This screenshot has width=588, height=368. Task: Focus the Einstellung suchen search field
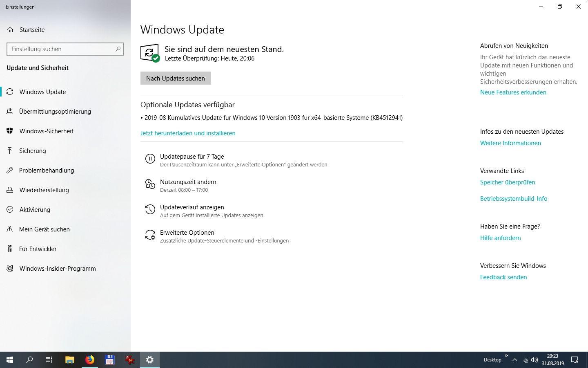click(65, 49)
